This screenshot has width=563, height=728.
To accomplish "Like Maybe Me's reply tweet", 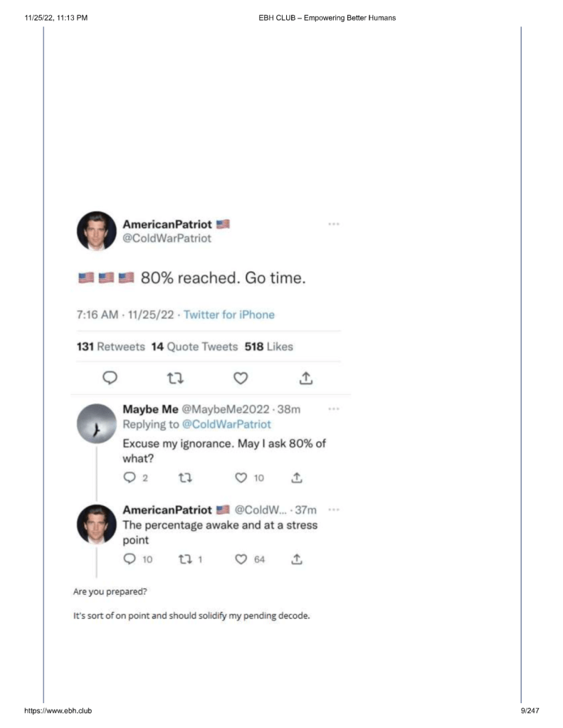I will [239, 478].
